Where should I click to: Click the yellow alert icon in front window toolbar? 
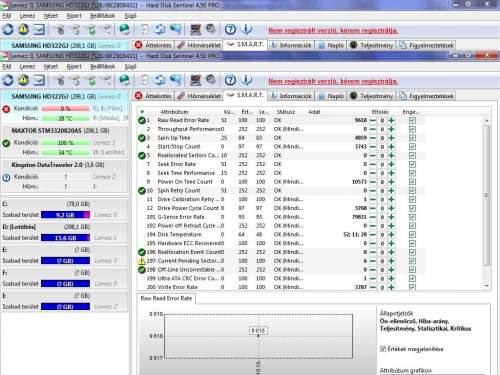pos(23,80)
